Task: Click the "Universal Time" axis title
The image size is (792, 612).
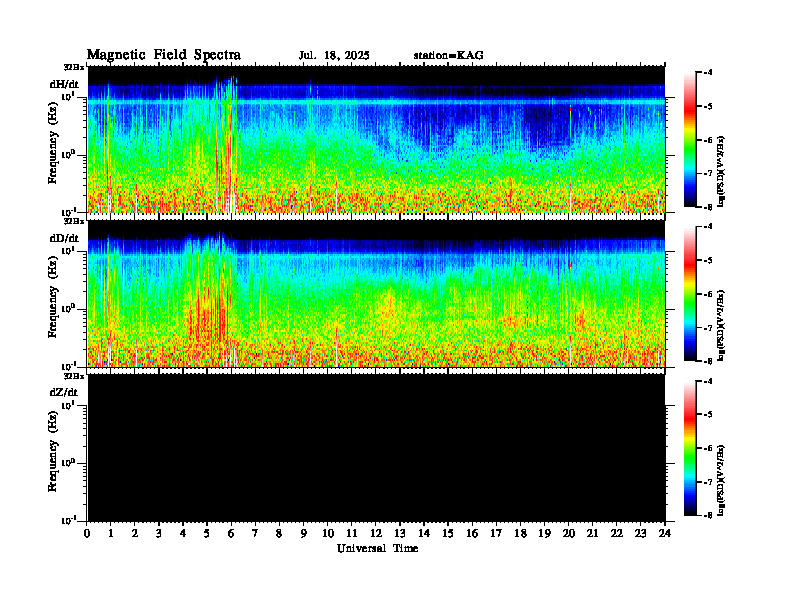Action: [x=377, y=548]
